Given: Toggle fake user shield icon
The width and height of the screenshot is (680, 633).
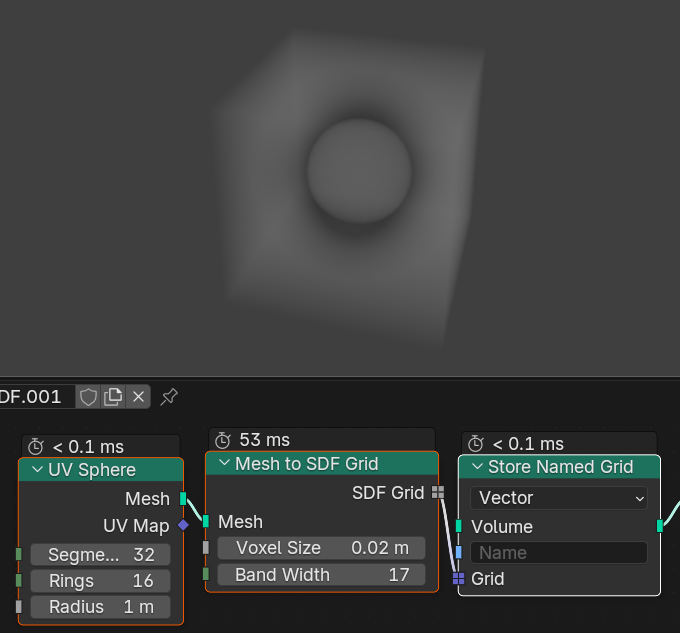Looking at the screenshot, I should (89, 397).
